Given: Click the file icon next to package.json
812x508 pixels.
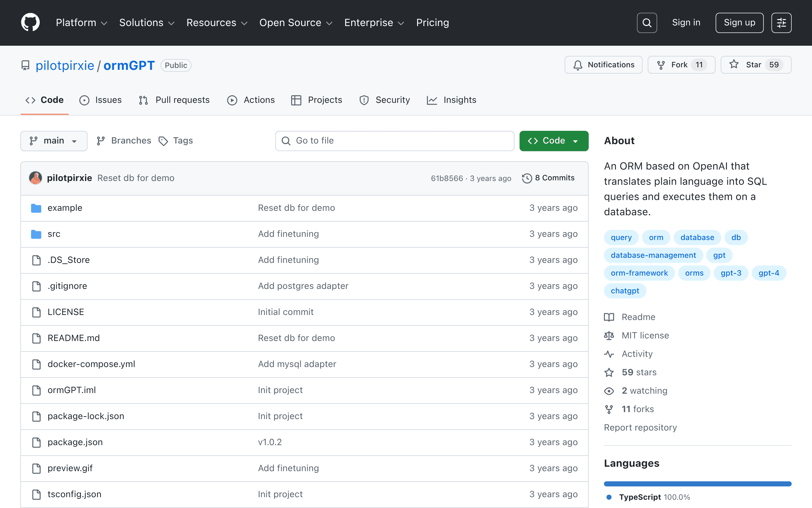Looking at the screenshot, I should click(x=36, y=442).
